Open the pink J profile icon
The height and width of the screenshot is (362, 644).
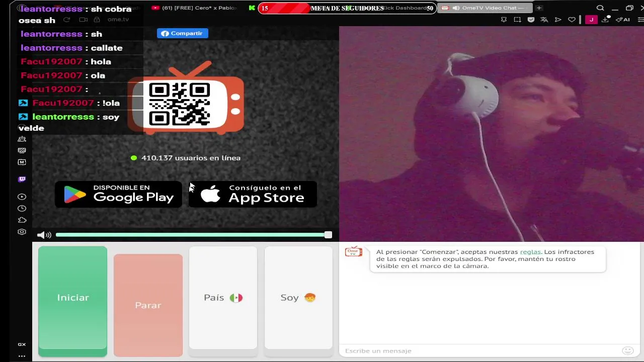coord(591,20)
